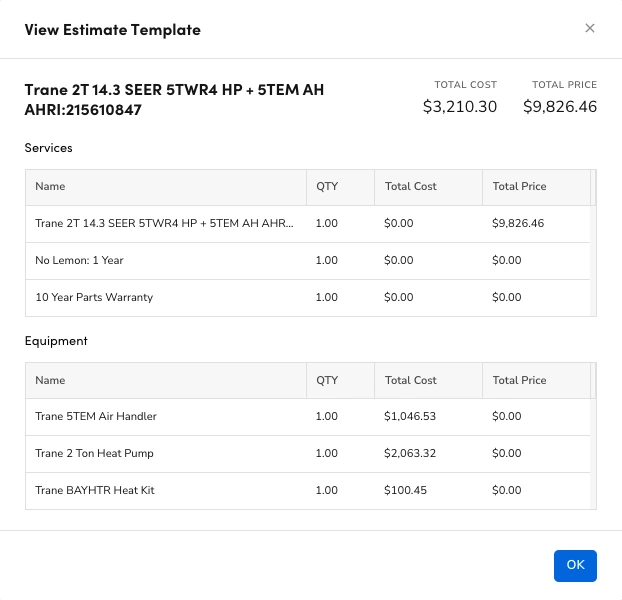Screen dimensions: 622x600
Task: Click the Equipment table Total Cost header
Action: [428, 381]
